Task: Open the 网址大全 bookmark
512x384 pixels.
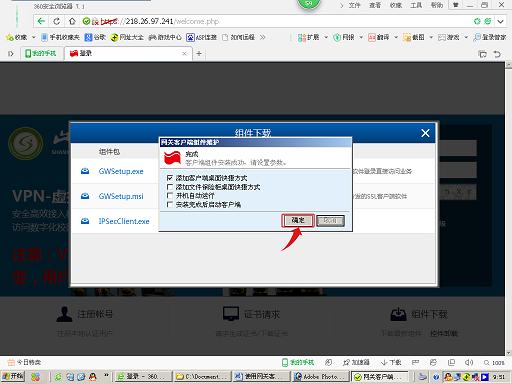Action: 127,37
